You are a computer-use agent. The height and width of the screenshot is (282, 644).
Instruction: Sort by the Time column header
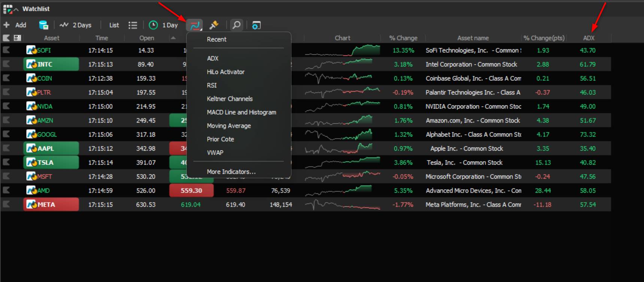[x=101, y=38]
